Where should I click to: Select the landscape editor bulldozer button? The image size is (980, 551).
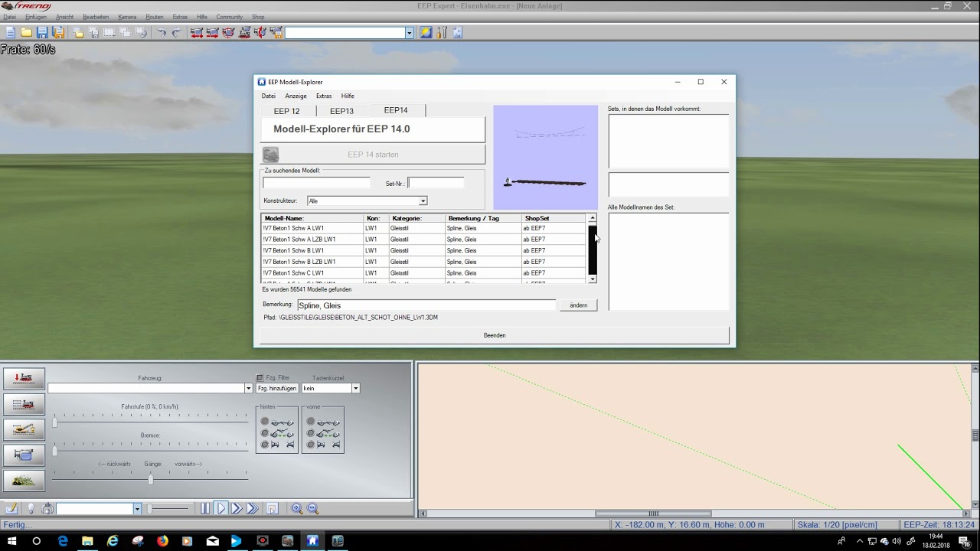tap(24, 481)
